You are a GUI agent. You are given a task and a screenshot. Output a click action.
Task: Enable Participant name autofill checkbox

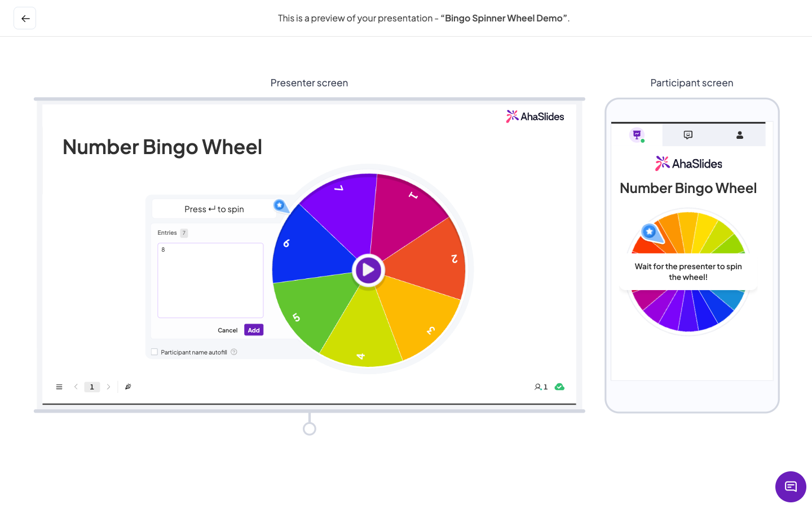pos(155,352)
